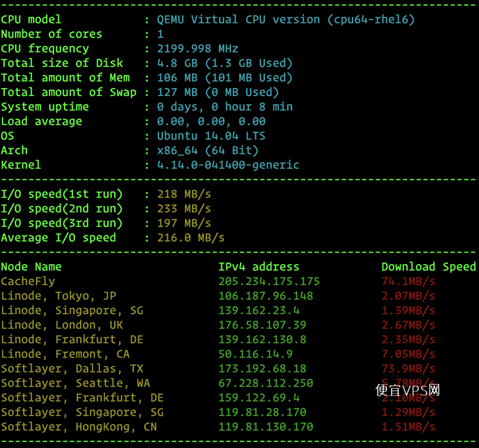Click the Download Speed column header
The width and height of the screenshot is (479, 448).
point(428,267)
